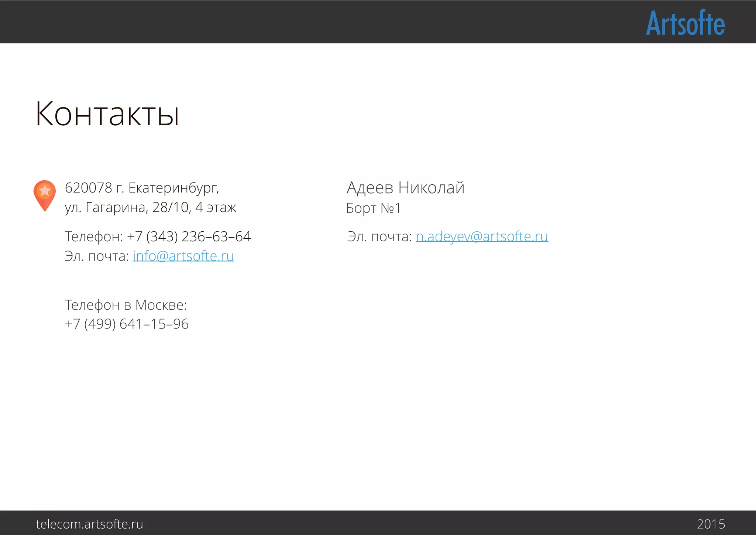Click the 28/10 building number

(x=170, y=208)
